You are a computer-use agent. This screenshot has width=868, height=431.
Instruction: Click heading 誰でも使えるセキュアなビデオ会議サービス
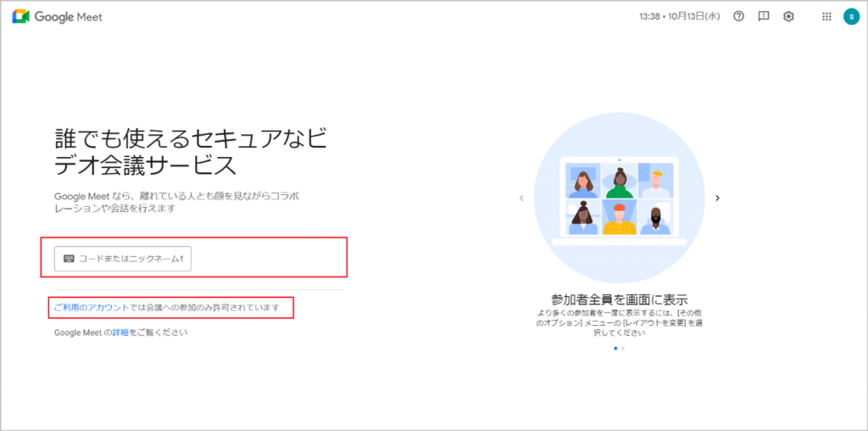191,152
